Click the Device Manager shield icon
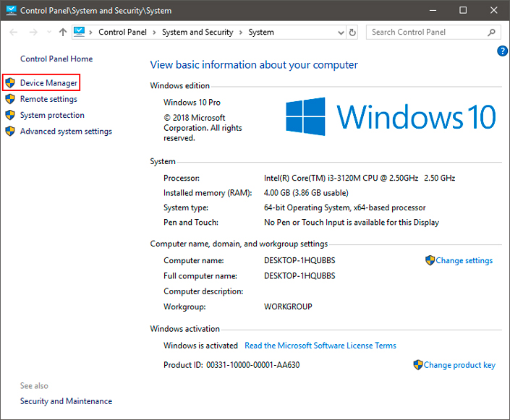This screenshot has width=510, height=420. point(10,83)
